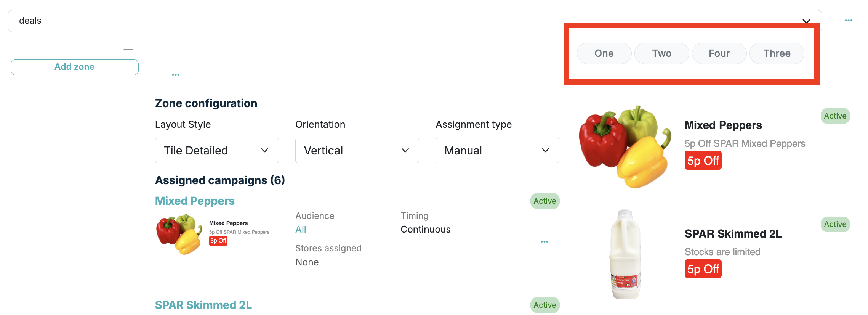Screen dimensions: 868x315
Task: Switch to the Three tab
Action: coord(777,53)
